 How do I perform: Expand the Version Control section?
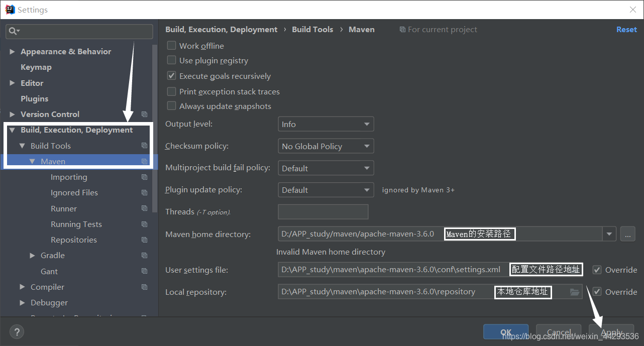(12, 114)
